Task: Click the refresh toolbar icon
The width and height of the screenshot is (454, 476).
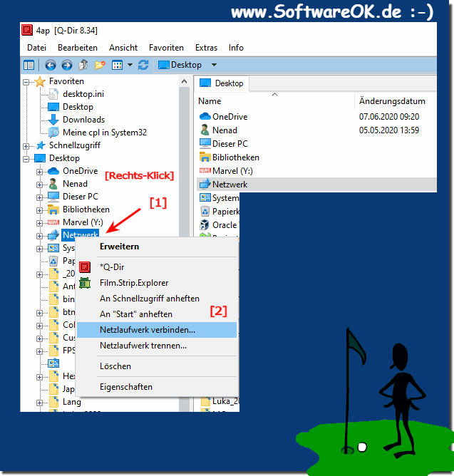Action: point(143,65)
